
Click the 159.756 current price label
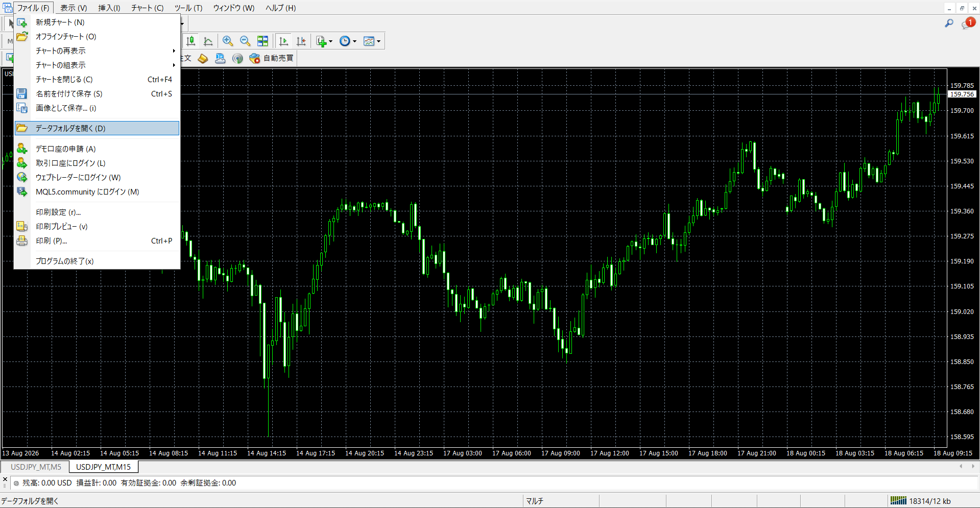click(x=962, y=94)
